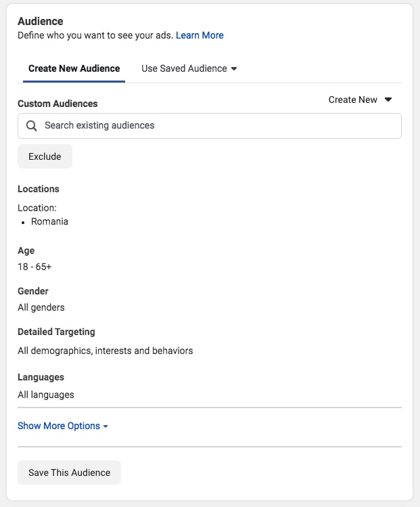
Task: Click the Search existing audiences field
Action: (216, 126)
